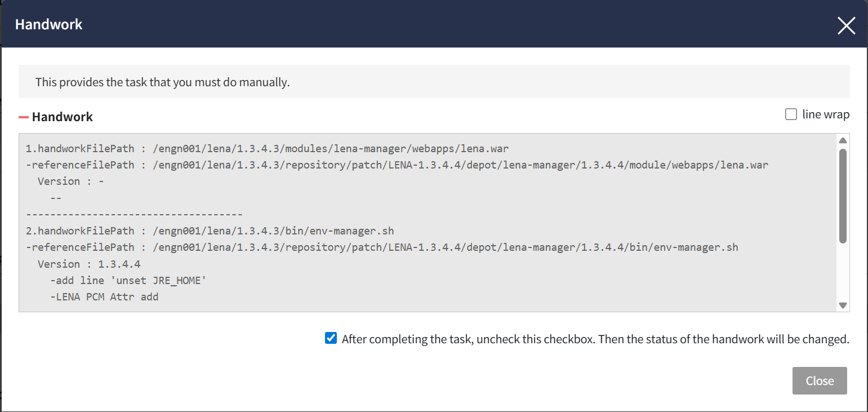Screen dimensions: 868x412
Task: Click the vertical scrollbar thumb in text area
Action: point(843,196)
